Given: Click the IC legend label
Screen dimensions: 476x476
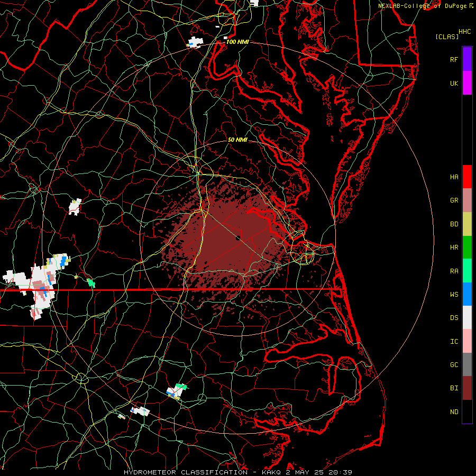Looking at the screenshot, I should coord(454,342).
